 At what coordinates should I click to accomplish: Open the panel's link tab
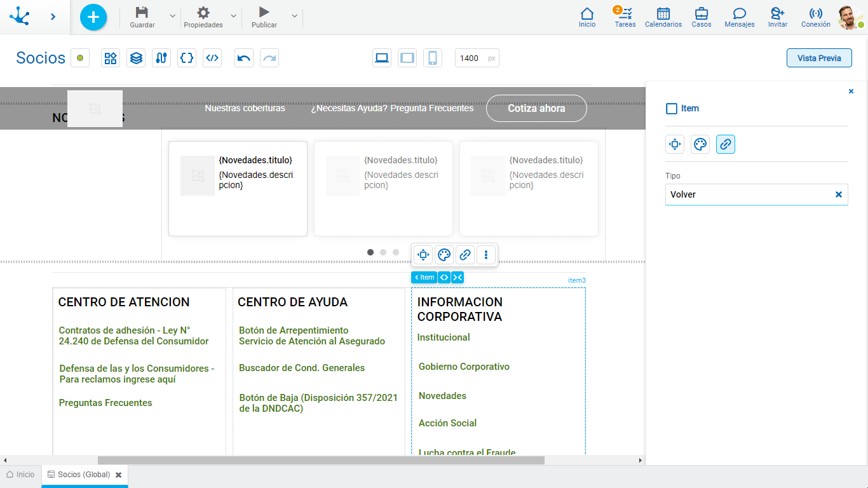[726, 144]
